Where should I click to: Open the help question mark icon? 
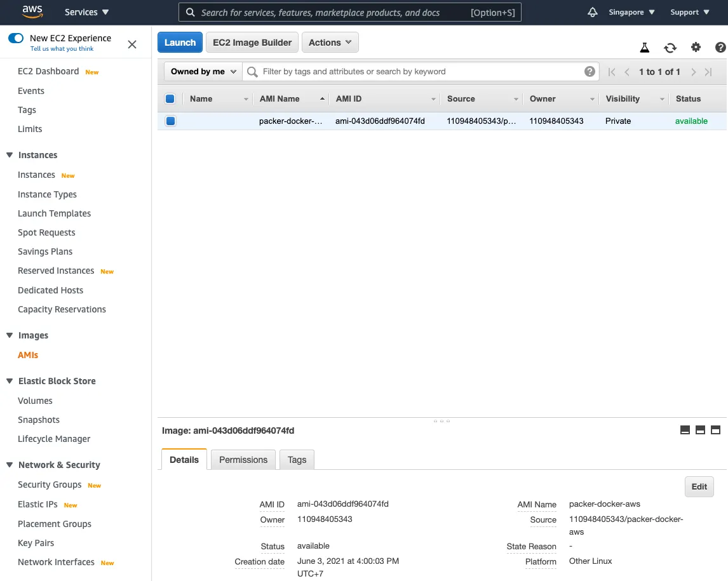click(720, 47)
